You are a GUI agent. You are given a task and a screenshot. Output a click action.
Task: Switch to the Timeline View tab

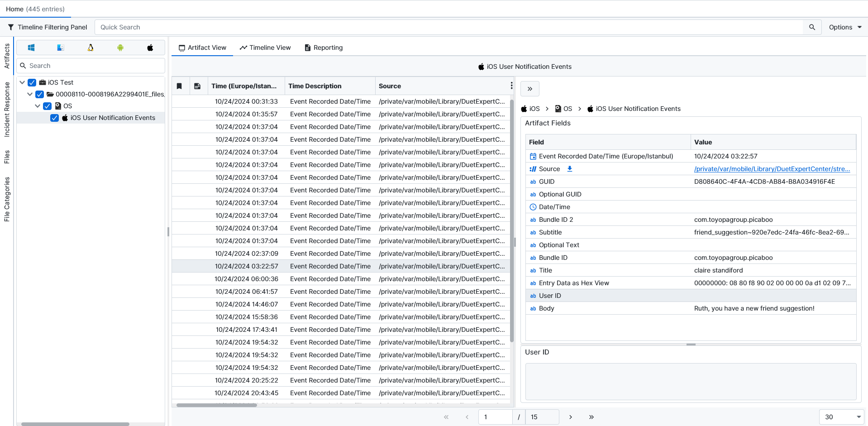pyautogui.click(x=265, y=48)
